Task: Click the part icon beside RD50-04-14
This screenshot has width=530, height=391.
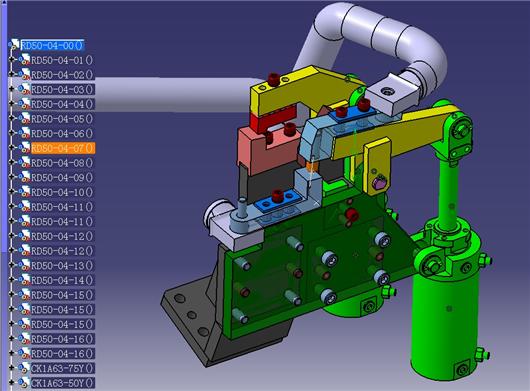Action: (x=24, y=279)
